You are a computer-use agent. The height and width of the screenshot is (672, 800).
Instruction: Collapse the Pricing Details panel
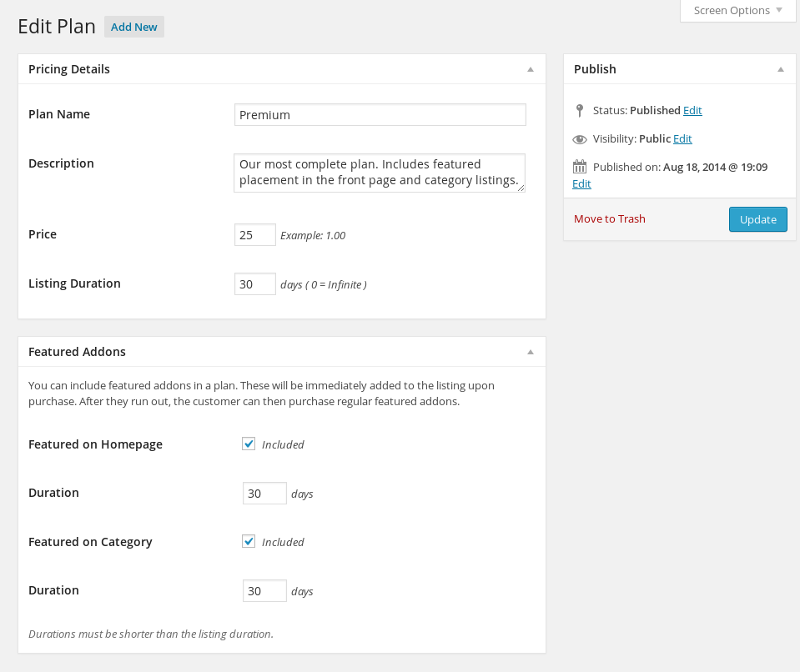pos(530,69)
